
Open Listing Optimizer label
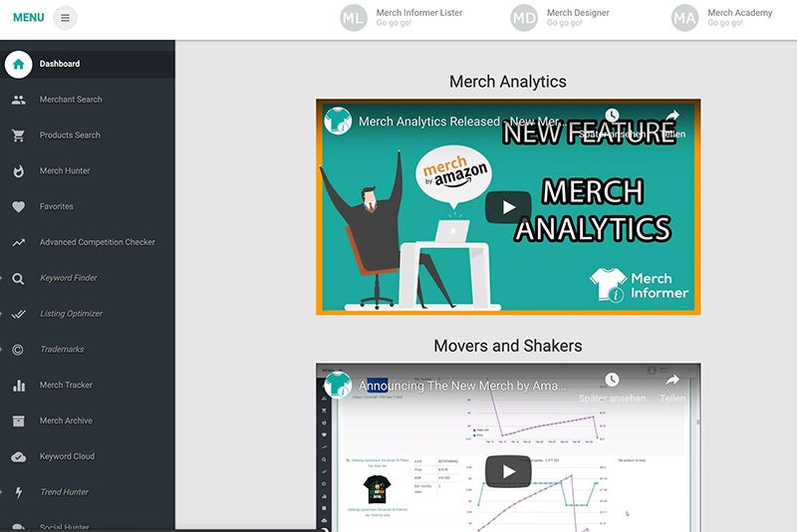pos(71,314)
